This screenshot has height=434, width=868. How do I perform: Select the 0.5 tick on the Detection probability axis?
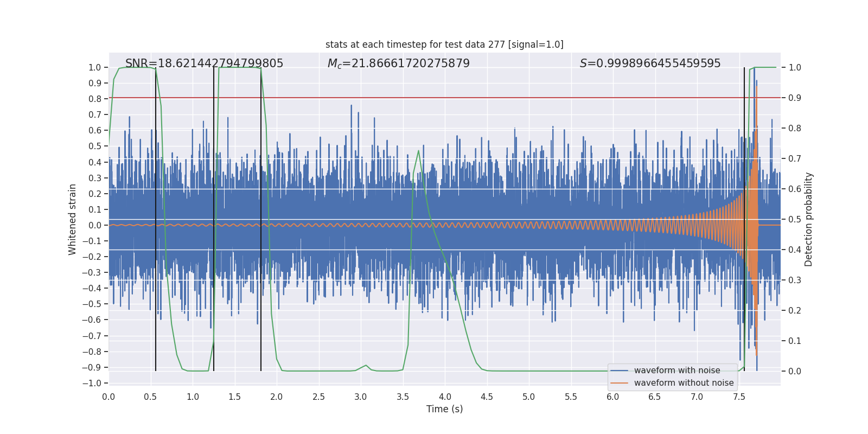795,219
